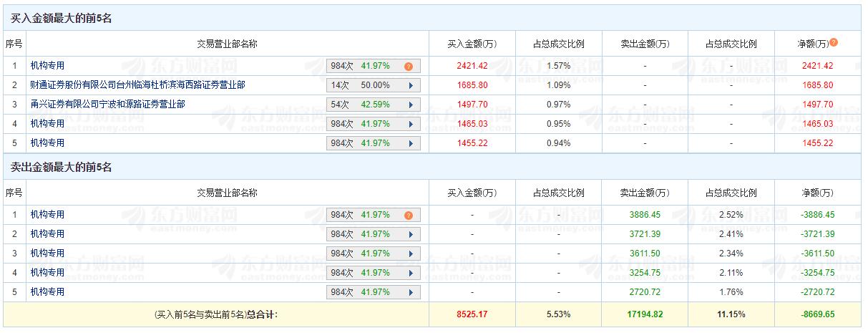The height and width of the screenshot is (333, 868).
Task: Click the 卖出金额最大的前5名 section heading
Action: pos(61,168)
